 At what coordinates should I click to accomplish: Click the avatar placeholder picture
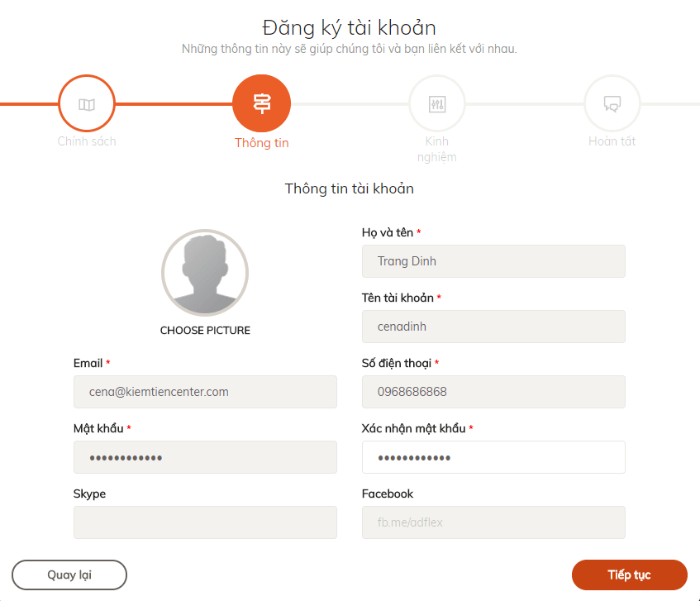(x=205, y=273)
